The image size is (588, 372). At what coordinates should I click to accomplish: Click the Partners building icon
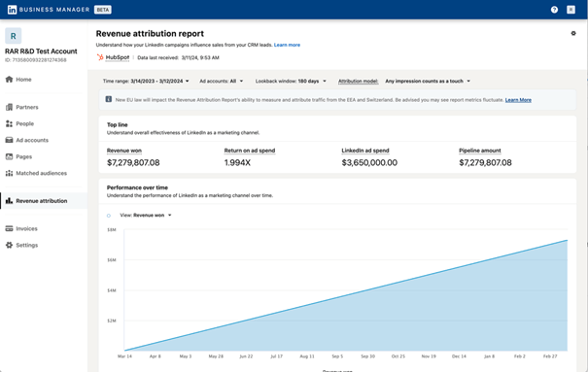tap(9, 107)
